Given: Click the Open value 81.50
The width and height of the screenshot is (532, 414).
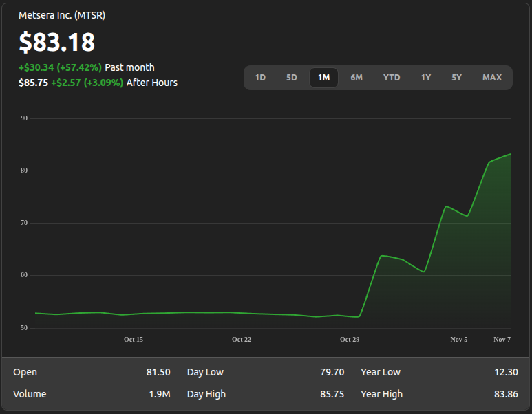Looking at the screenshot, I should point(158,372).
